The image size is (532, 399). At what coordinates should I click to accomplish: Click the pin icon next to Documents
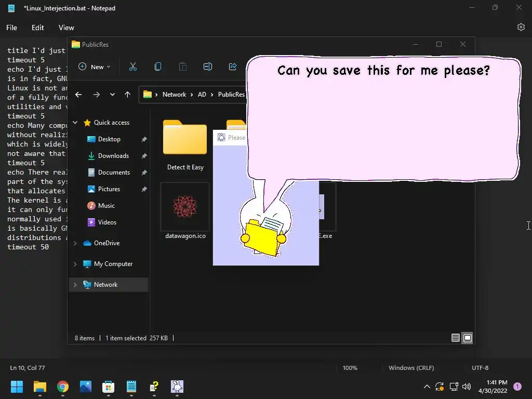(x=144, y=172)
